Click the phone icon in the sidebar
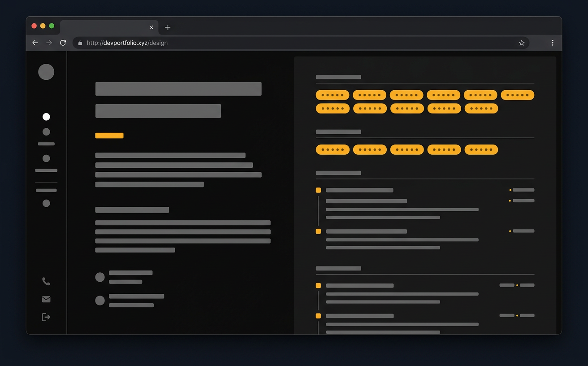This screenshot has height=366, width=588. coord(46,281)
